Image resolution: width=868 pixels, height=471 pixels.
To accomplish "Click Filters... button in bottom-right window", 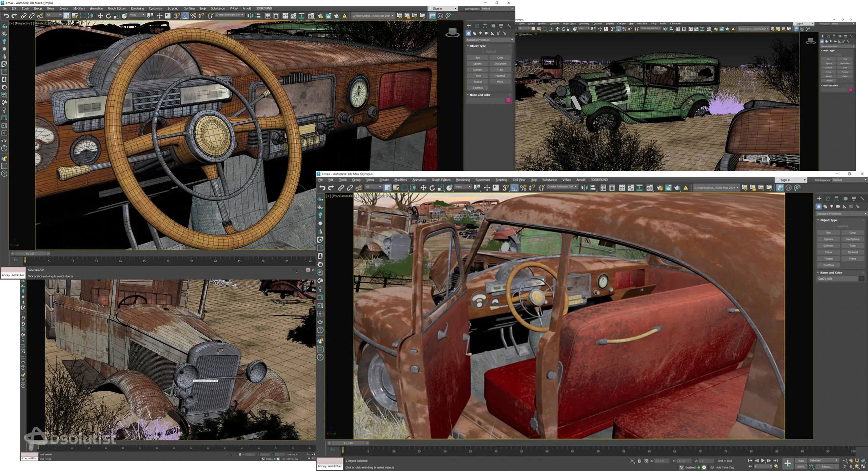I will click(x=827, y=467).
